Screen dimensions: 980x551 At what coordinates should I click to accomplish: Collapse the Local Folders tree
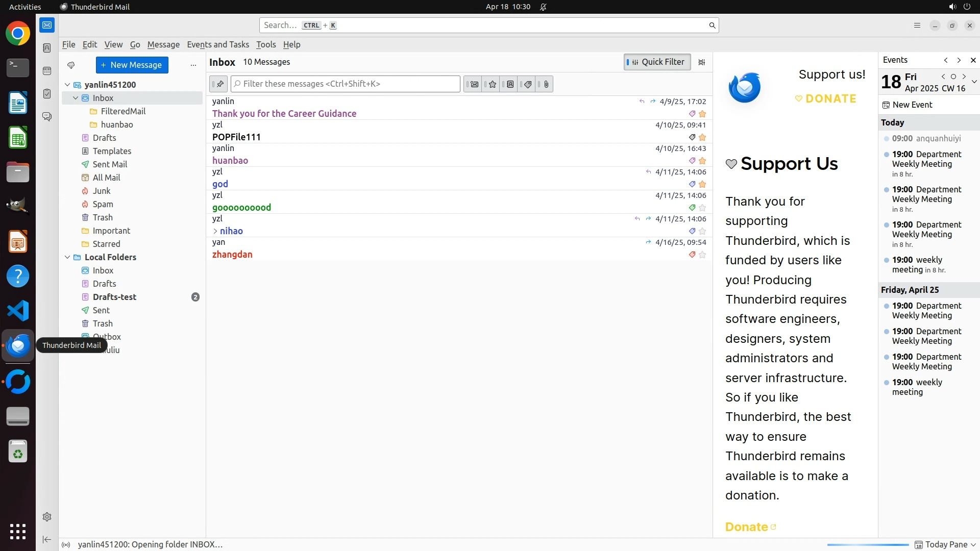point(67,257)
